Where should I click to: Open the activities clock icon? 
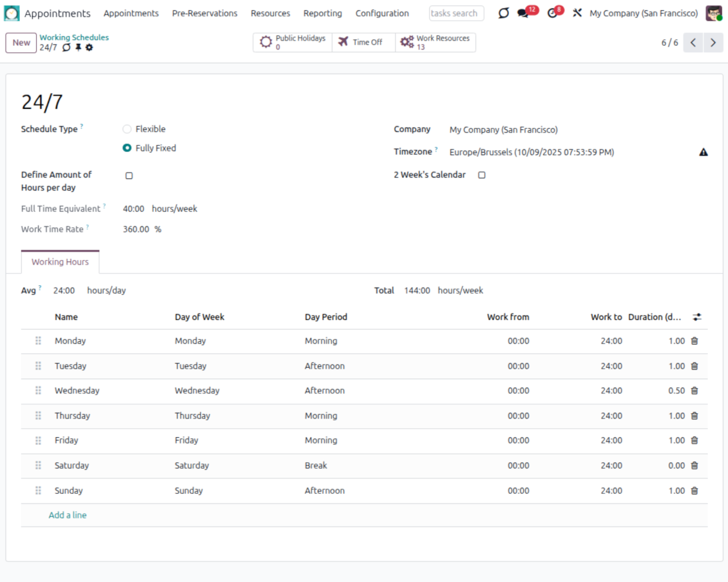pyautogui.click(x=552, y=14)
